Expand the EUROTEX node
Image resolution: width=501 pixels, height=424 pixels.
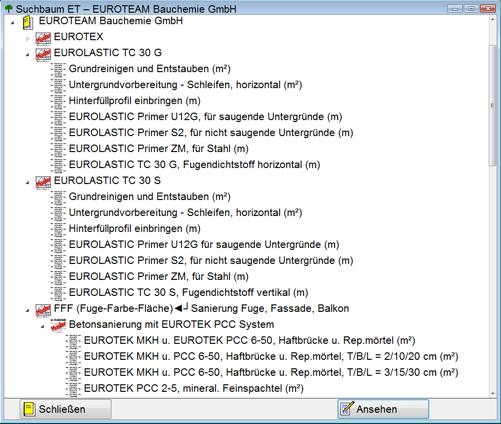(x=28, y=39)
